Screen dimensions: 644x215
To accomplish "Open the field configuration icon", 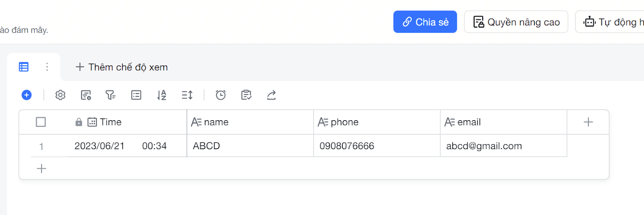I will click(x=86, y=95).
